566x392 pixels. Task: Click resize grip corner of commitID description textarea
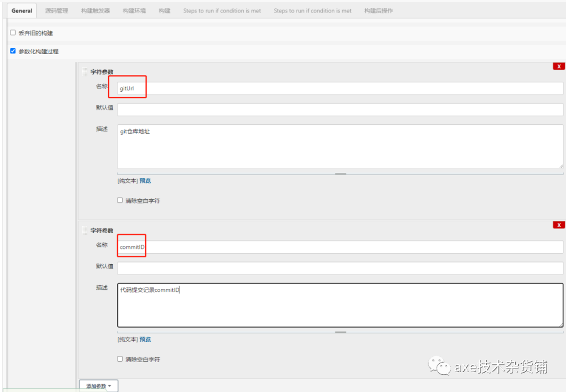tap(561, 324)
